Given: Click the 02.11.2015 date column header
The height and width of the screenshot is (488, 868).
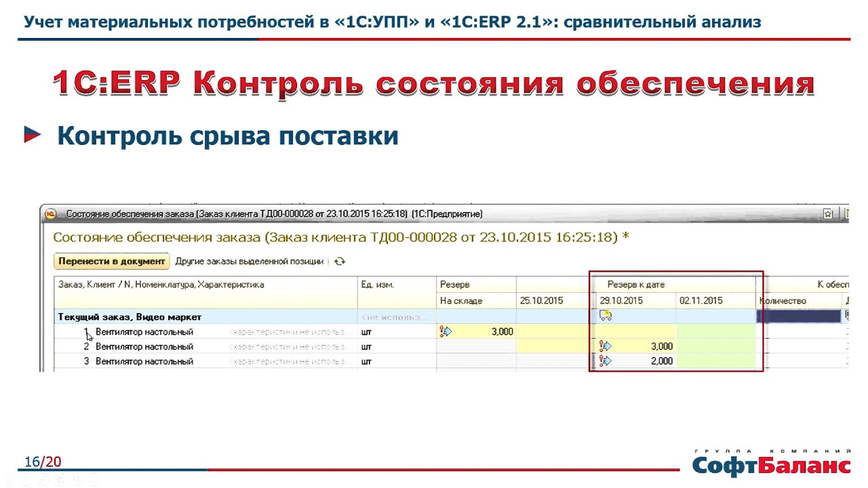Looking at the screenshot, I should tap(716, 300).
